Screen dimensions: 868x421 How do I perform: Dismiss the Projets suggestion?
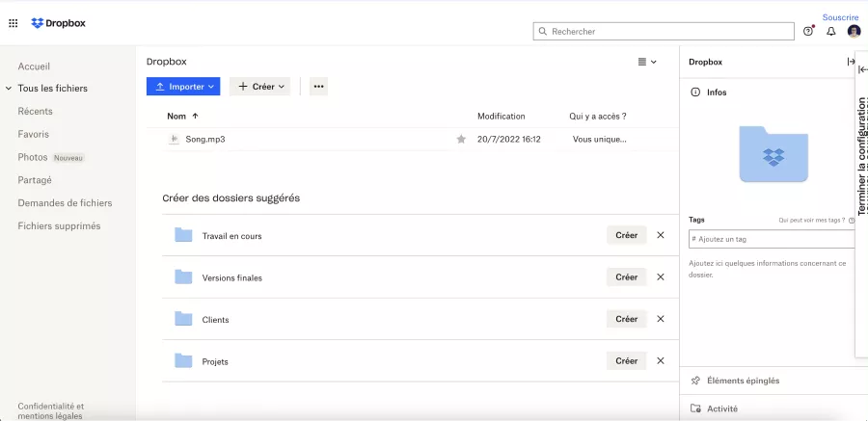661,360
